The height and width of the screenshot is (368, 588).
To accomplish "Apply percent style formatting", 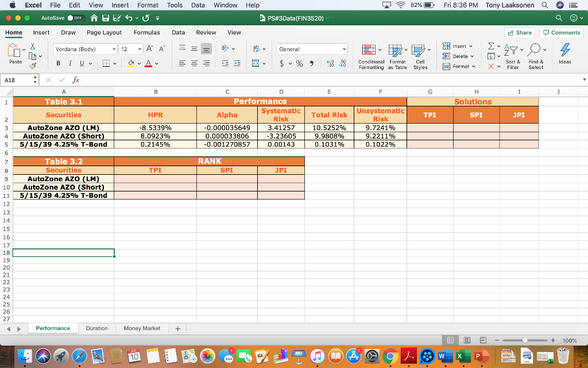I will point(299,63).
